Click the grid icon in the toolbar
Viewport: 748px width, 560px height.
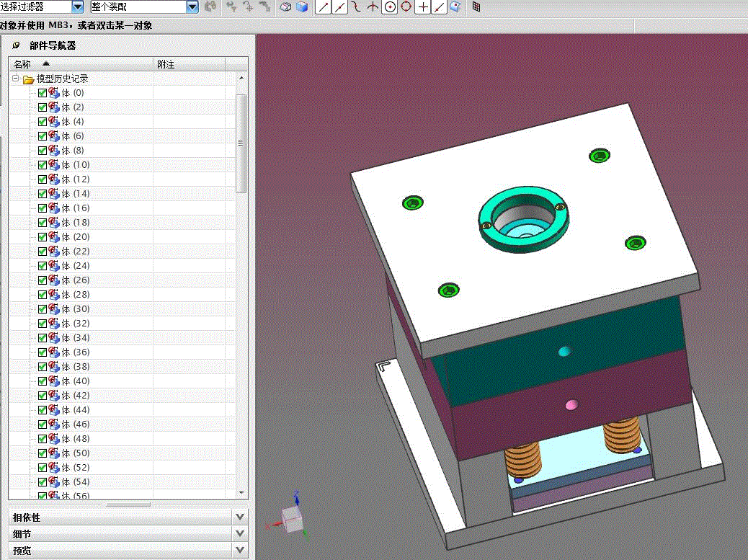click(476, 6)
